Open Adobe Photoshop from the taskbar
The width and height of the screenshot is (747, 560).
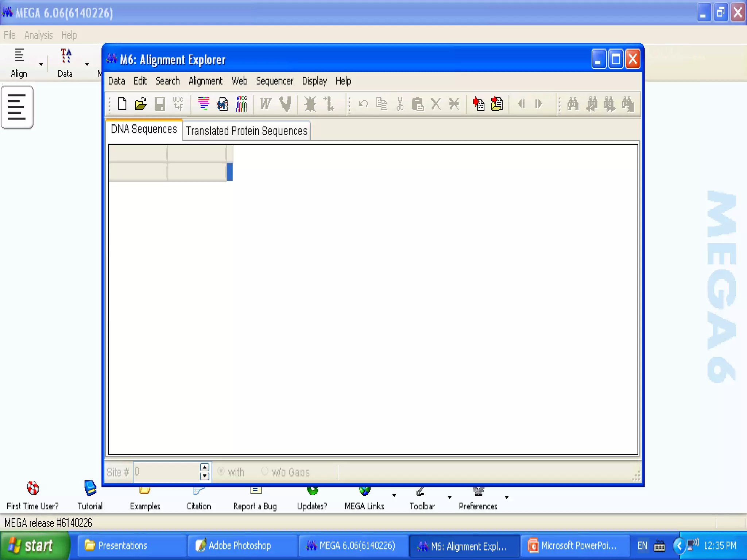pos(239,546)
